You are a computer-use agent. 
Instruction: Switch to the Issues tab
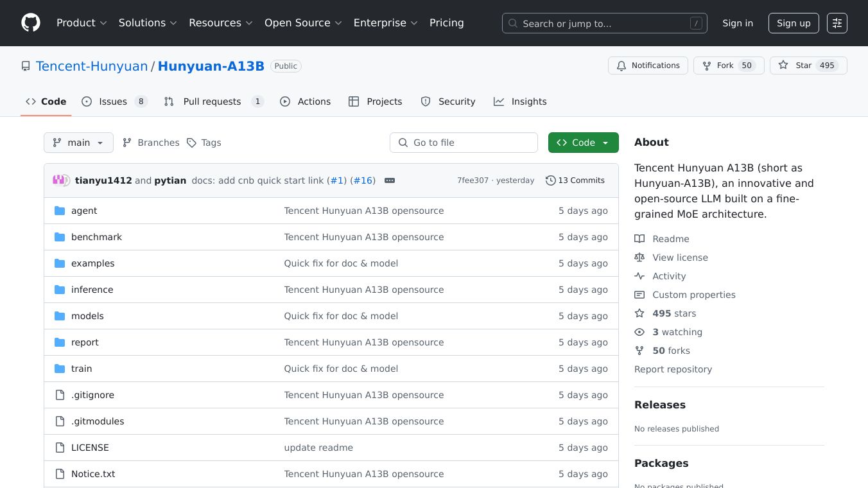click(114, 101)
